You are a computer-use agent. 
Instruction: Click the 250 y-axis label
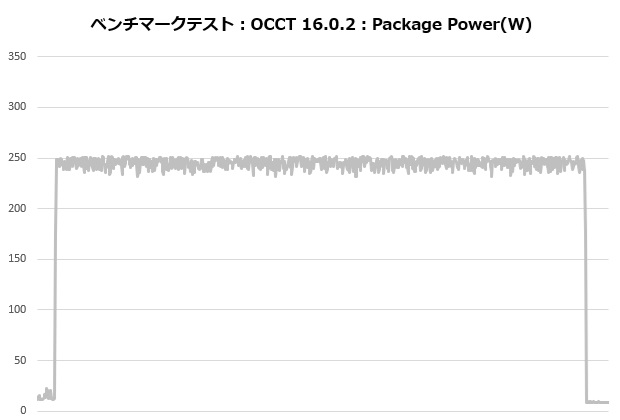tap(16, 158)
